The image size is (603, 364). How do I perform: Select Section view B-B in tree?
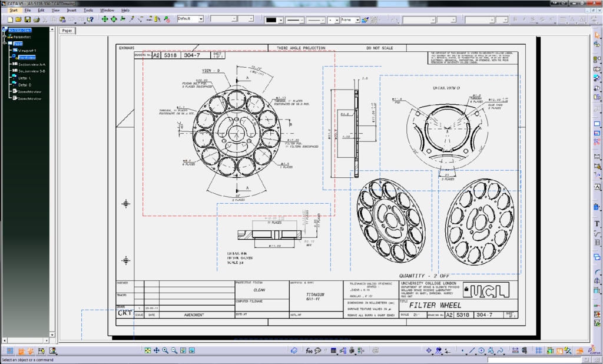[x=32, y=71]
